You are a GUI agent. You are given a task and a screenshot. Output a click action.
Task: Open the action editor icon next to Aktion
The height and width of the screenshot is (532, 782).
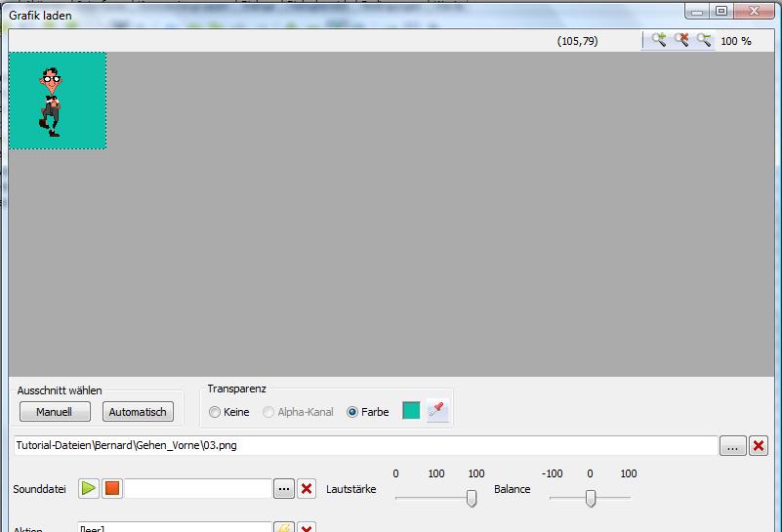click(284, 527)
